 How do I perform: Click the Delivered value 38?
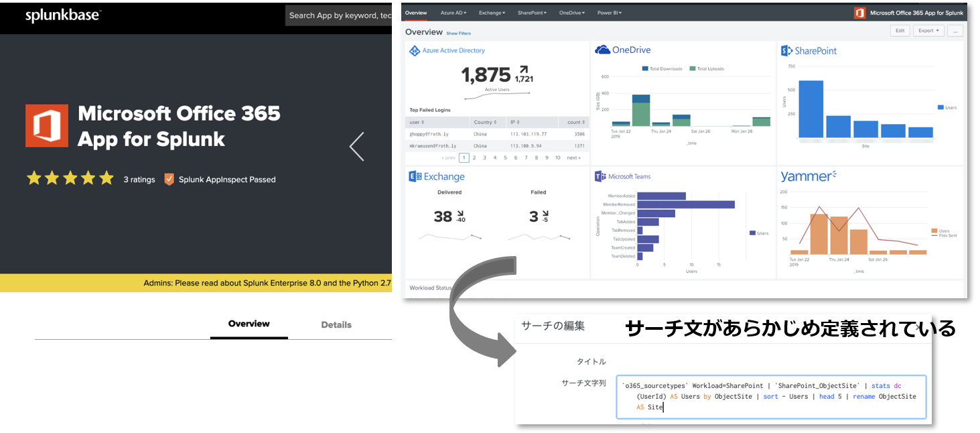point(443,216)
